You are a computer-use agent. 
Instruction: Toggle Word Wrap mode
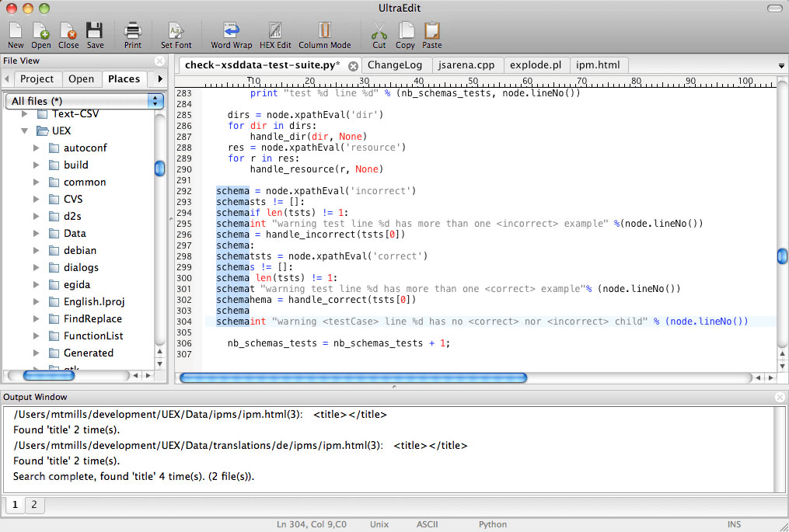coord(231,35)
